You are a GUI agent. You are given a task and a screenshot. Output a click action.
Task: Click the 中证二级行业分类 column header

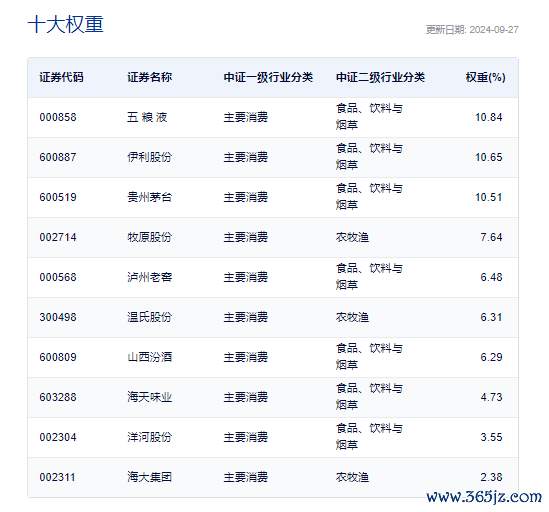380,77
